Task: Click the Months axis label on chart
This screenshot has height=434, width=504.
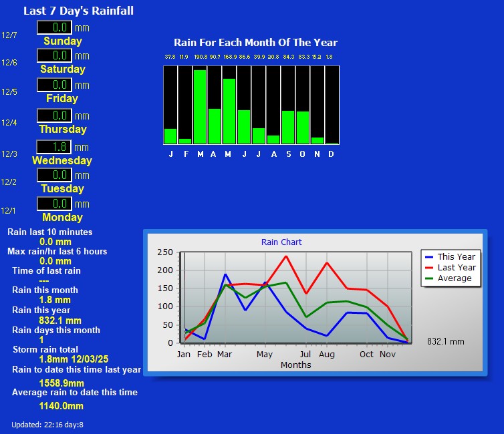Action: [295, 365]
